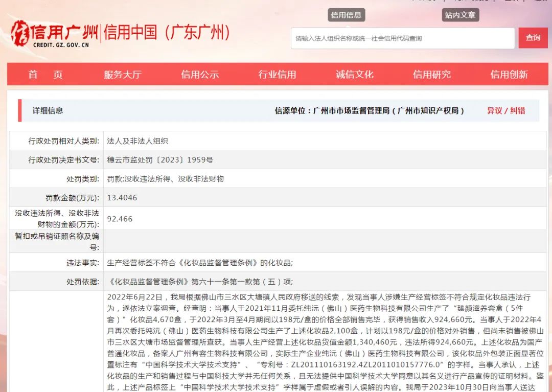Click the 异议 / 纠错 link

pos(505,111)
